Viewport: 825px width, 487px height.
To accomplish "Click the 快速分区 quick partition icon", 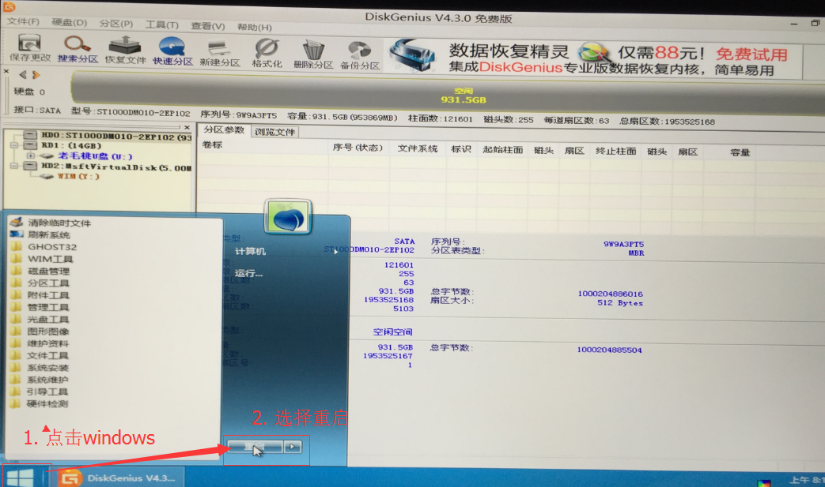I will [x=173, y=50].
